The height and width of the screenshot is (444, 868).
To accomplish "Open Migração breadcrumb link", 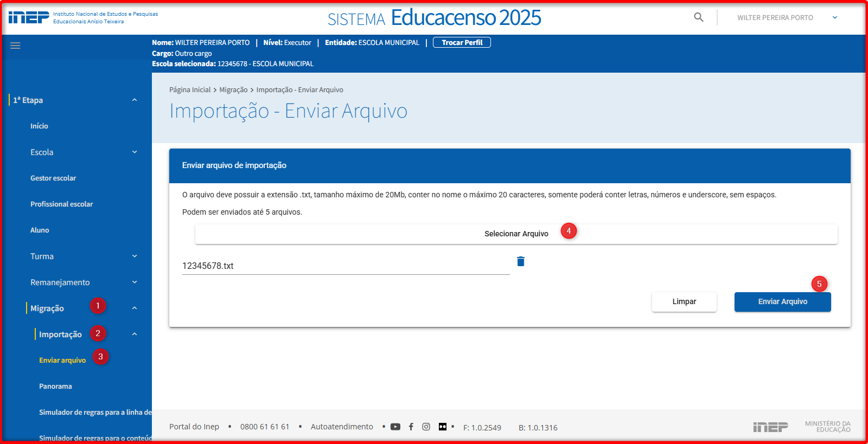I will [233, 90].
